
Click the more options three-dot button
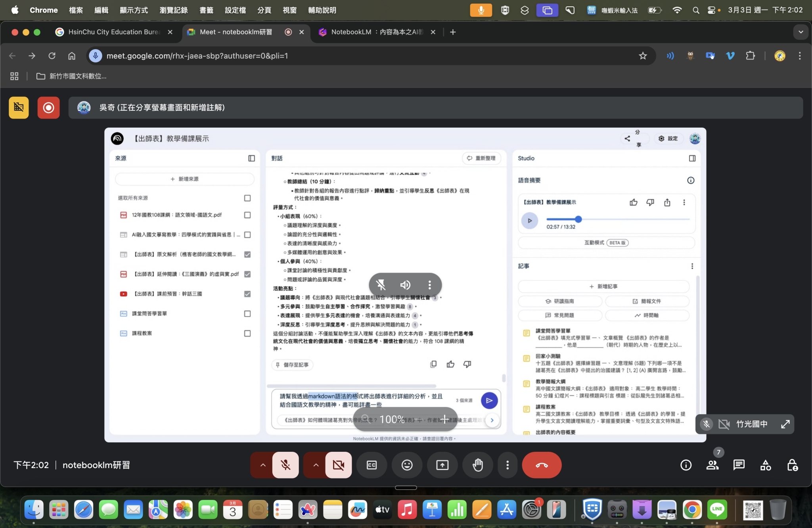coord(507,465)
